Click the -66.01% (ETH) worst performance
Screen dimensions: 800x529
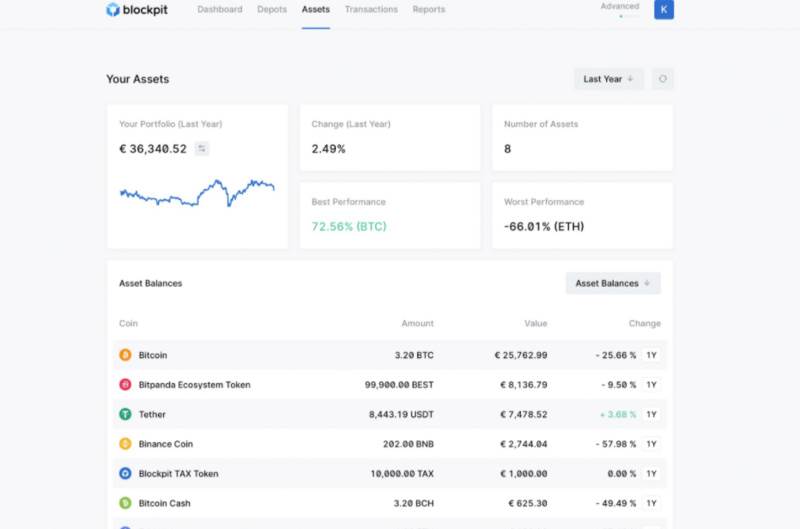point(544,226)
